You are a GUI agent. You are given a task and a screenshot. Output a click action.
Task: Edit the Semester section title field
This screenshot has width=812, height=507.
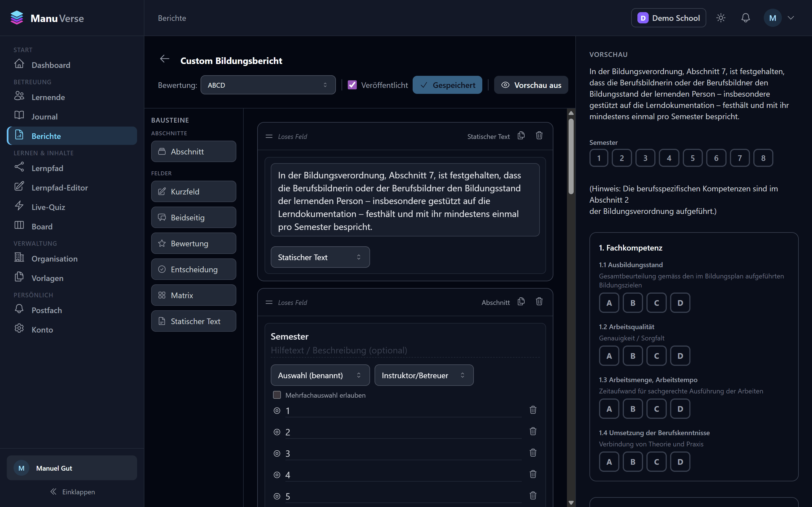405,336
